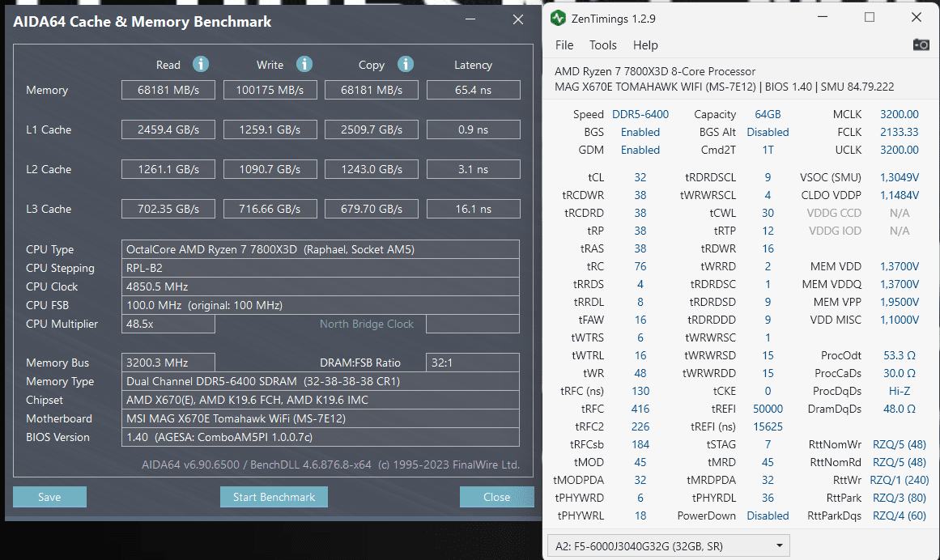Open the Help menu in ZenTimings
Viewport: 940px width, 560px height.
(645, 45)
